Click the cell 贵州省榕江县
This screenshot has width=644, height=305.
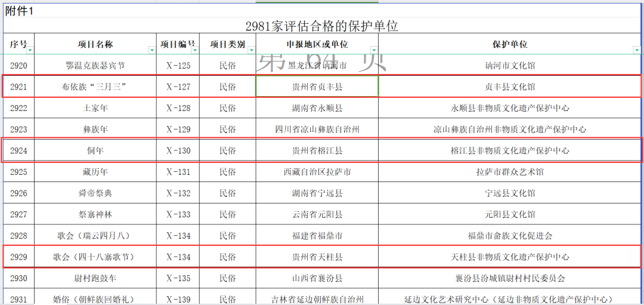317,150
